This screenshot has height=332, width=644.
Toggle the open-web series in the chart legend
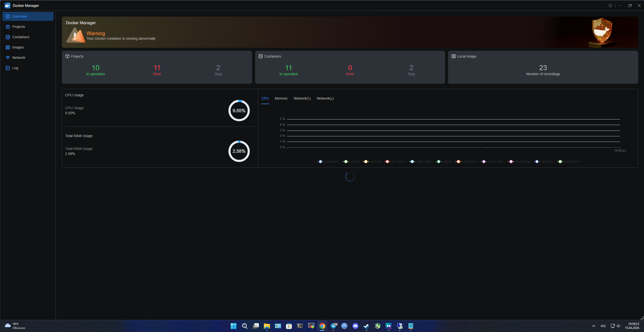click(493, 161)
